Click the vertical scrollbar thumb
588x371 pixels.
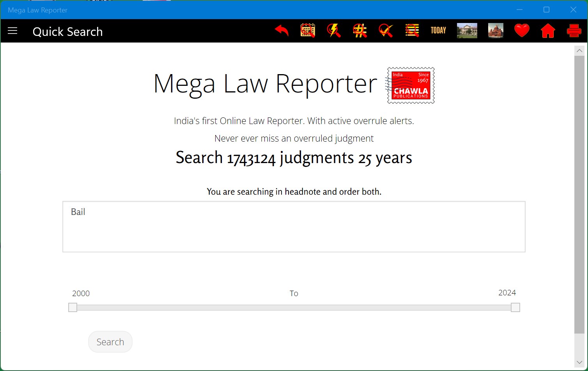click(579, 194)
